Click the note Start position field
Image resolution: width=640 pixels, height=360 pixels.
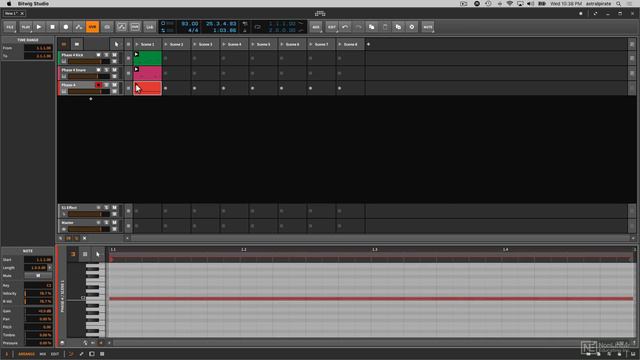(x=38, y=260)
